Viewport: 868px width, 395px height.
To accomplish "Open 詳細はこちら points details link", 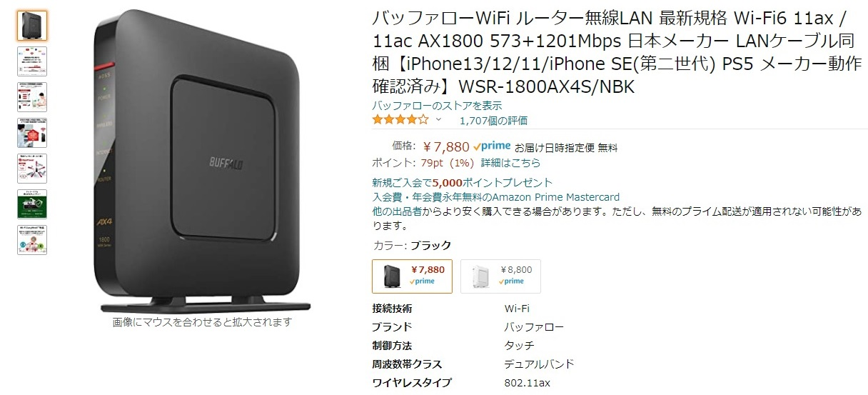I will coord(510,163).
